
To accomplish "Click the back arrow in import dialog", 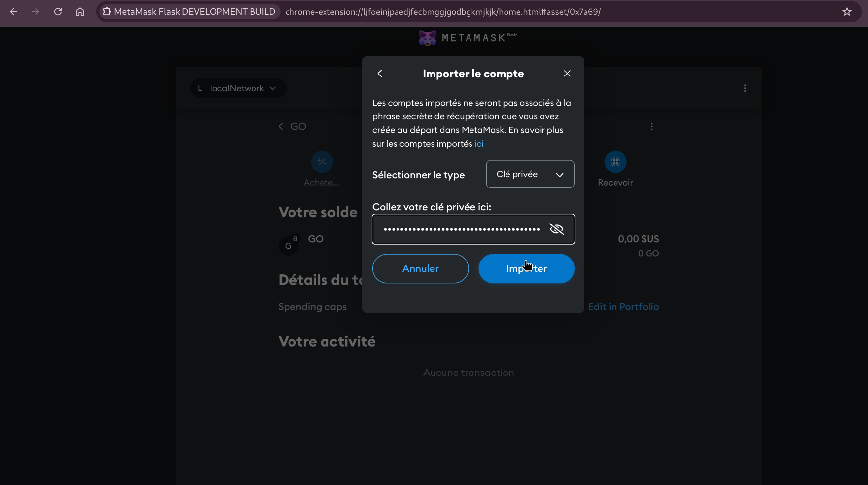I will [x=380, y=74].
